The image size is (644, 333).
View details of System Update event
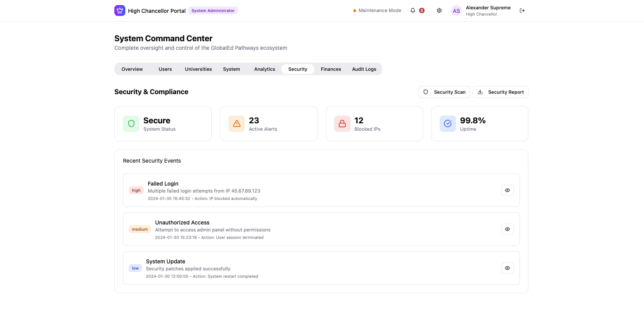tap(507, 268)
